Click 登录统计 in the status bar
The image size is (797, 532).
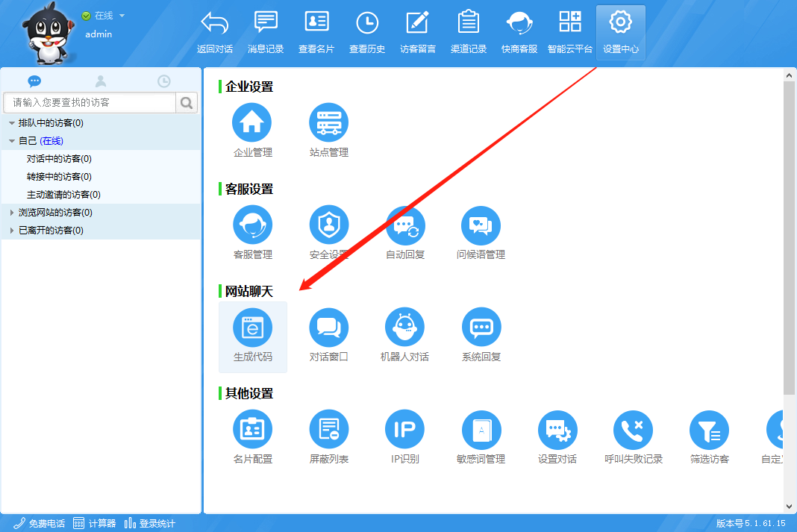pyautogui.click(x=150, y=523)
